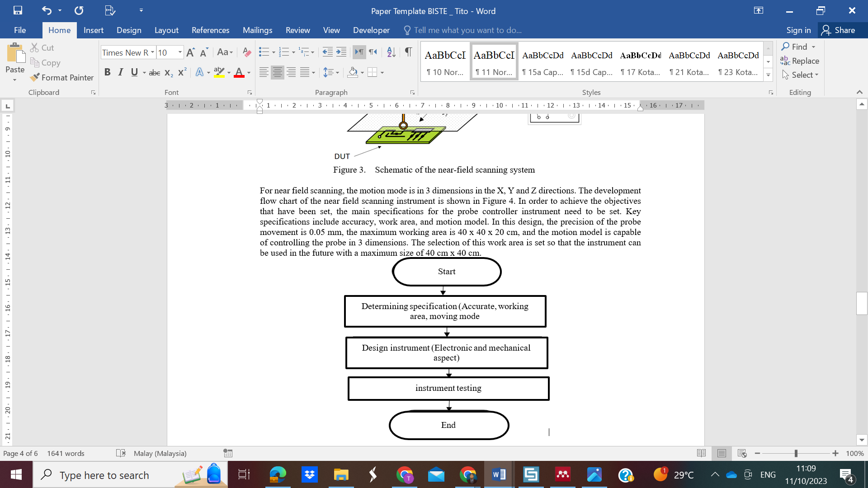Open the References ribbon tab

[x=210, y=30]
